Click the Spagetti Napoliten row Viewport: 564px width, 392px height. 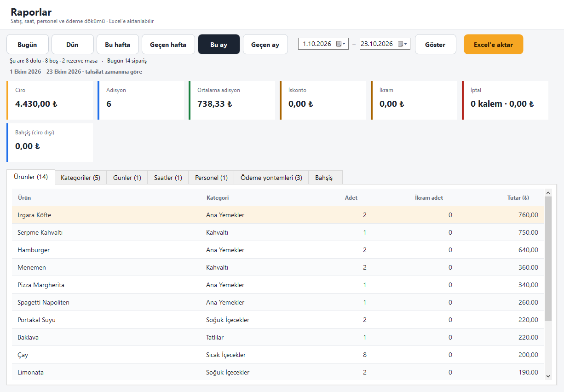pyautogui.click(x=278, y=302)
